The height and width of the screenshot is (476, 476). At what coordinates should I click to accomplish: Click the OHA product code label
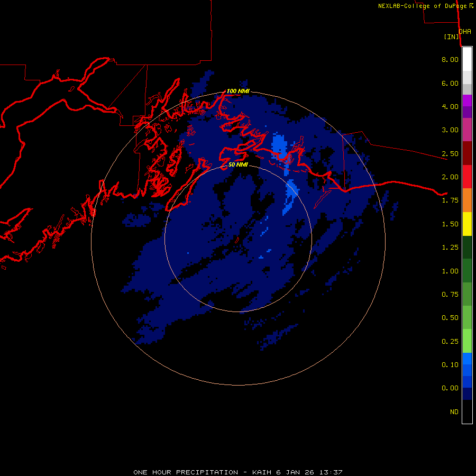click(x=465, y=31)
